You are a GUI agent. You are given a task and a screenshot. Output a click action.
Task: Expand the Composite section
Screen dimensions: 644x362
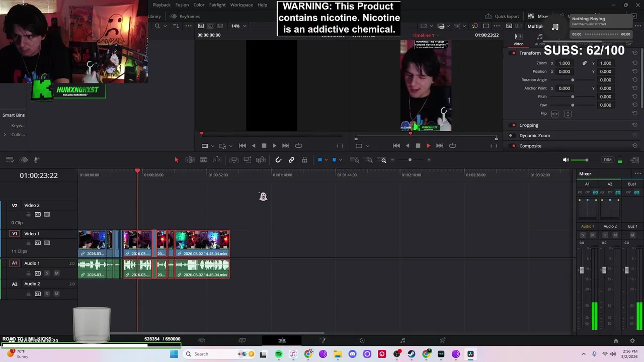tap(530, 146)
